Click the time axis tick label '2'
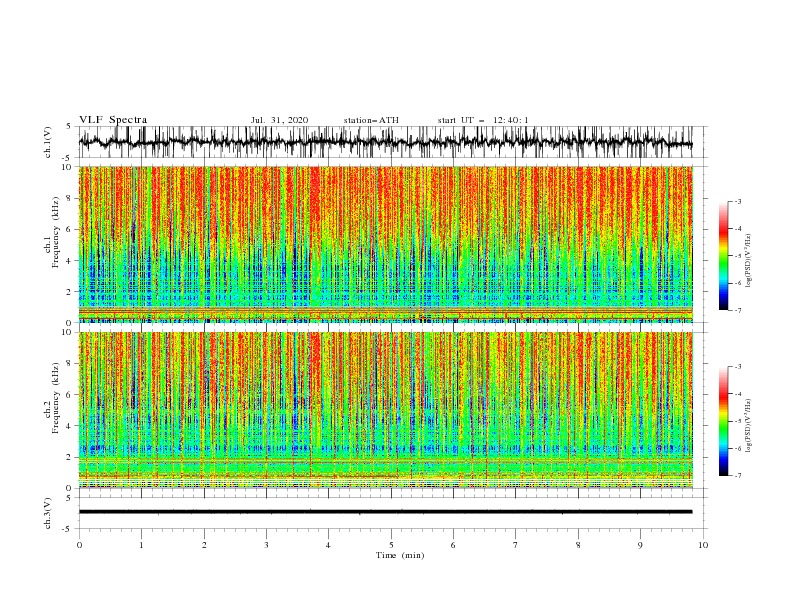Screen dimensions: 792x612 204,545
